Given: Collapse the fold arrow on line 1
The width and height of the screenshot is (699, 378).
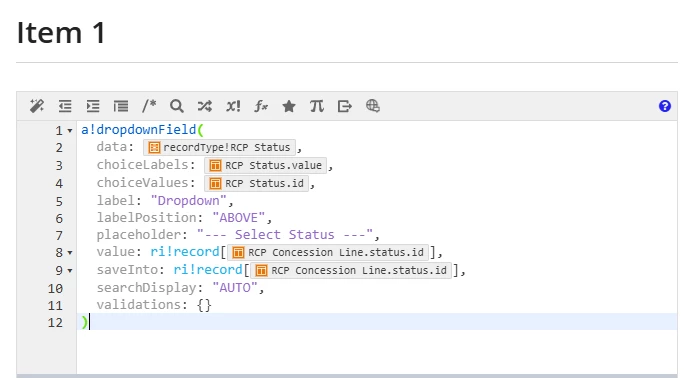Looking at the screenshot, I should [x=70, y=131].
